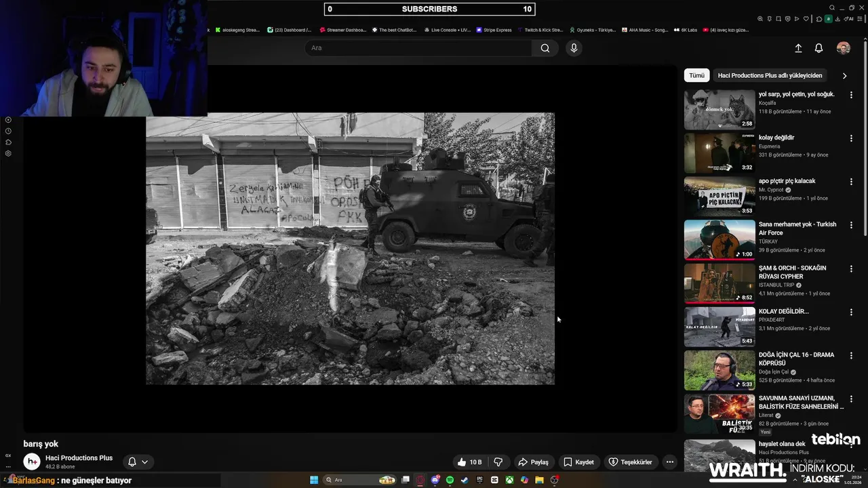Open 'AHA Music - Song...' bookmark
Screen dimensions: 868x488
pos(645,30)
